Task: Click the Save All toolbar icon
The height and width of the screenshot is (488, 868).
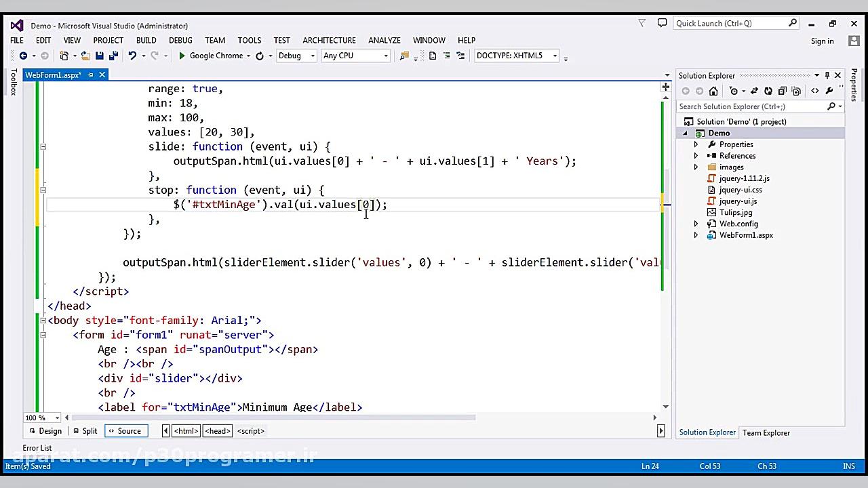Action: click(x=113, y=56)
